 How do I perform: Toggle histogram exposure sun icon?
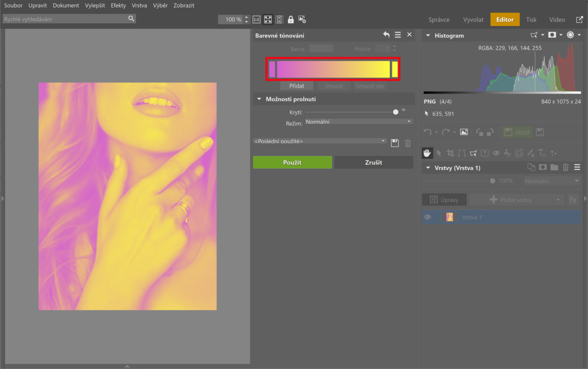tap(571, 35)
